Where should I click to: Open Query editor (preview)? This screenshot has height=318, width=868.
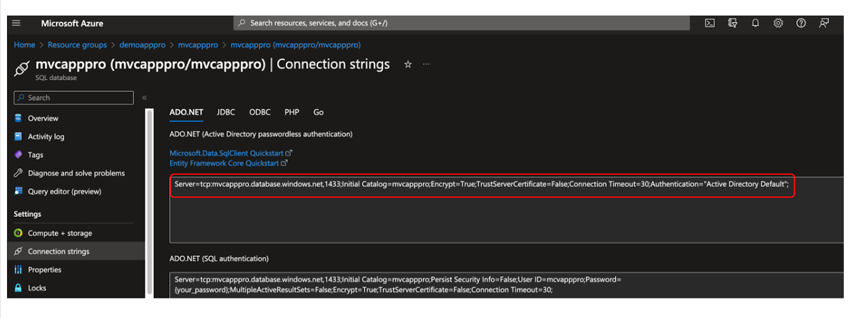pos(65,191)
